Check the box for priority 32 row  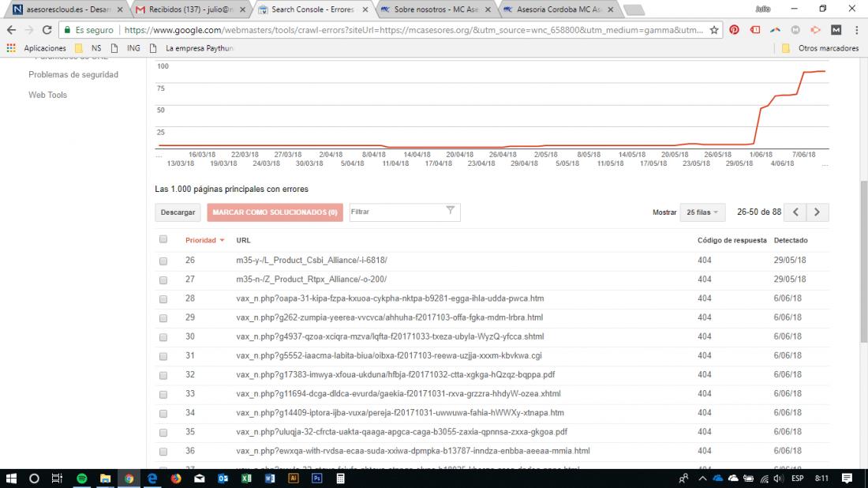(163, 376)
